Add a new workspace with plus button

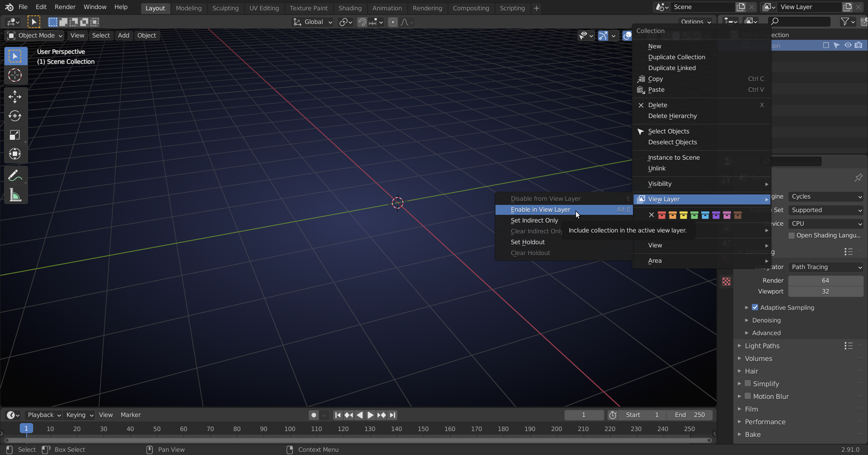(537, 8)
